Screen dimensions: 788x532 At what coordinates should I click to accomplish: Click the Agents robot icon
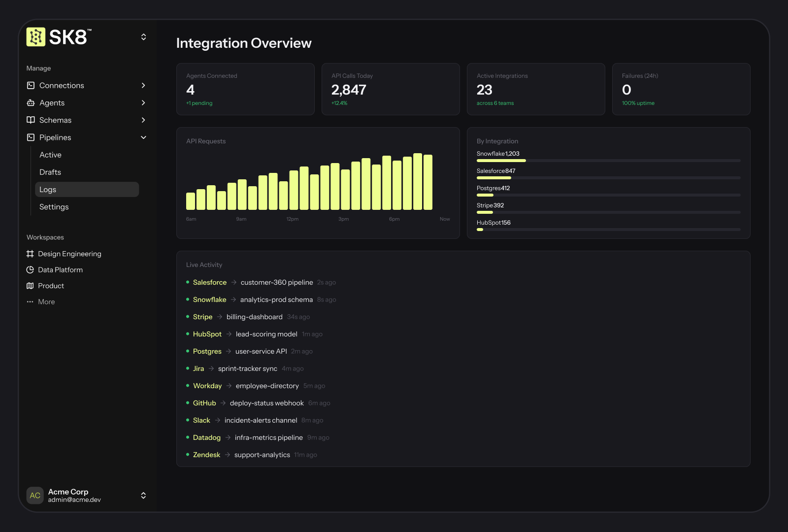pos(30,102)
